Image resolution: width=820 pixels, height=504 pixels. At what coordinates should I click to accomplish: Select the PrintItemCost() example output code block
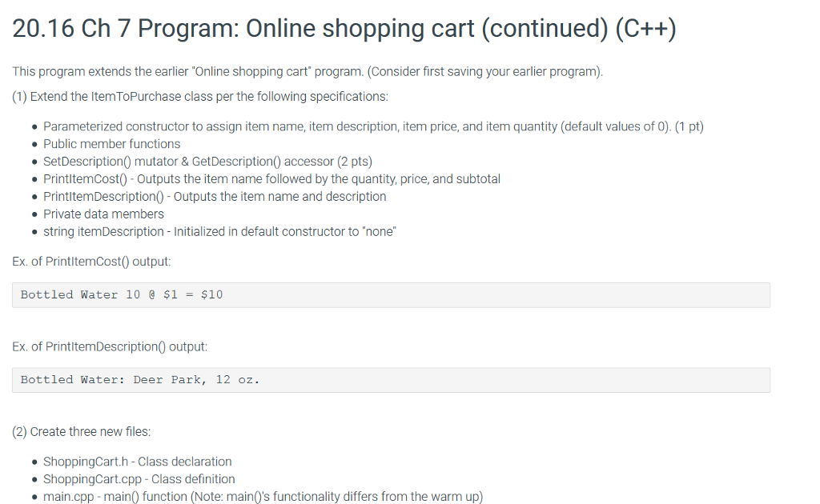391,295
